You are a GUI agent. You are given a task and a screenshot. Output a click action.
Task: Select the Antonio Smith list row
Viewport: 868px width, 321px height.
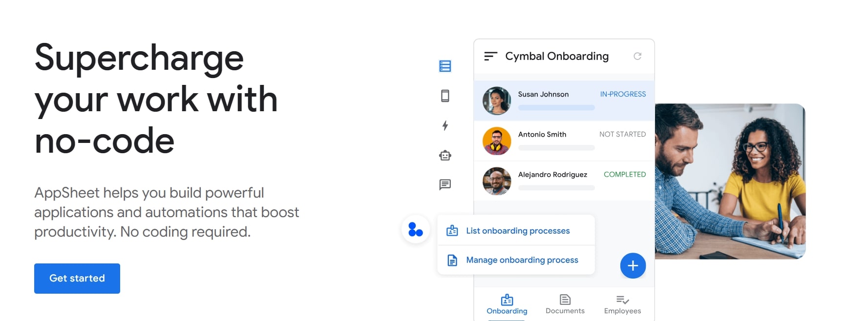click(x=564, y=140)
